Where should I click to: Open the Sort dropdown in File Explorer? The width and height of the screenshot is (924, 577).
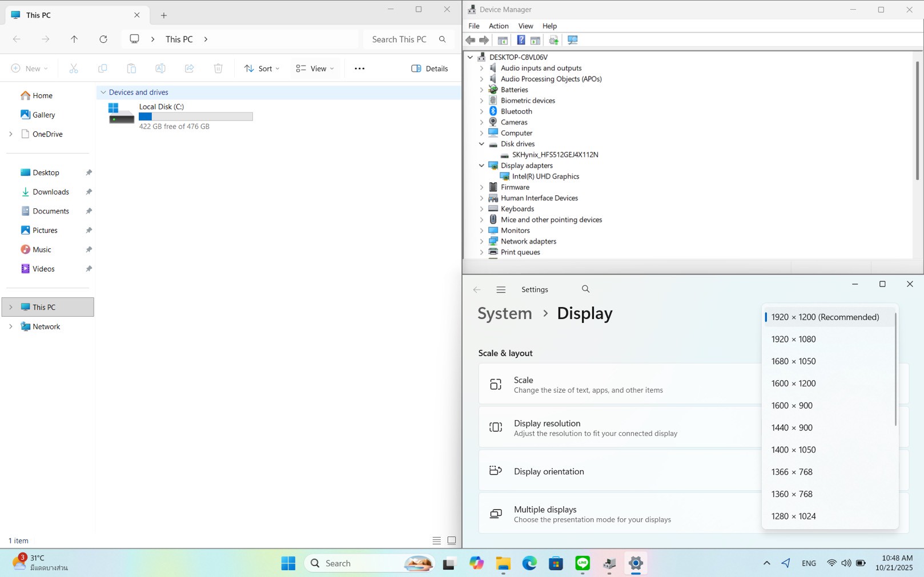pos(262,68)
